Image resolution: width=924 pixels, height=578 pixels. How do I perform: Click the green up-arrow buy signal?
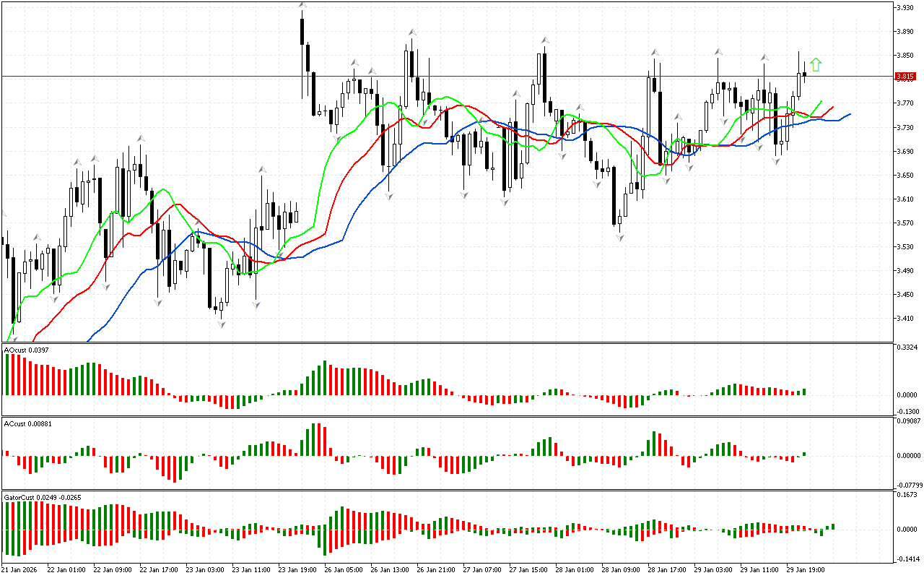[x=816, y=65]
